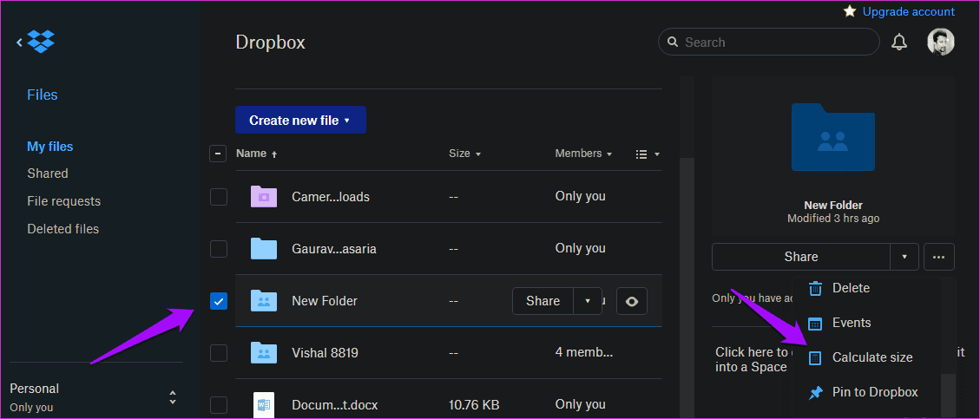This screenshot has height=419, width=980.
Task: Click the Vishal 8819 folder icon
Action: pyautogui.click(x=263, y=353)
